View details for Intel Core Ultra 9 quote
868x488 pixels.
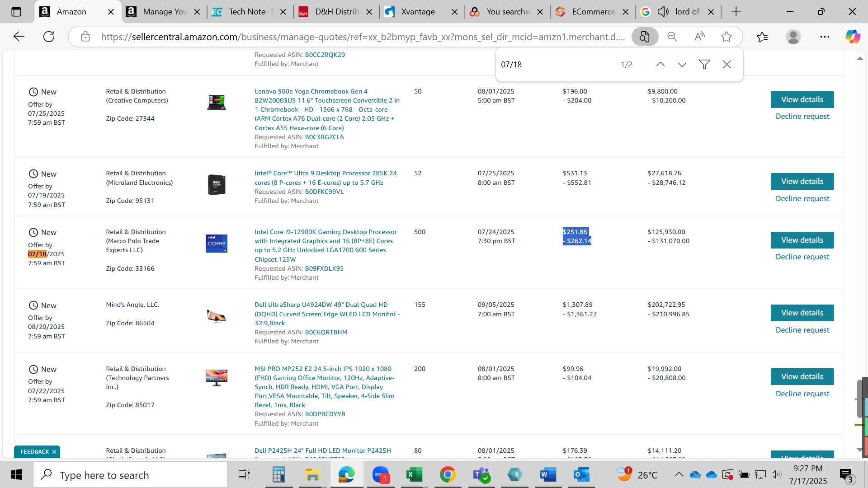coord(802,181)
